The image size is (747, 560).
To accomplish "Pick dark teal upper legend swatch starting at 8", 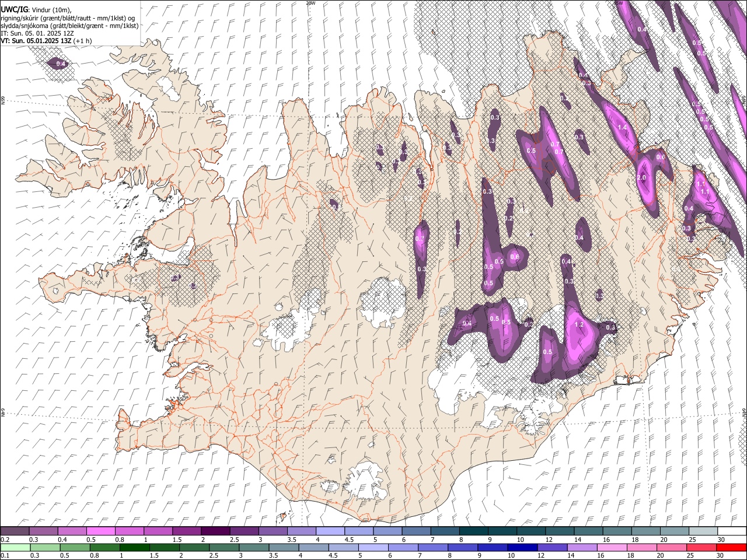I will point(473,531).
